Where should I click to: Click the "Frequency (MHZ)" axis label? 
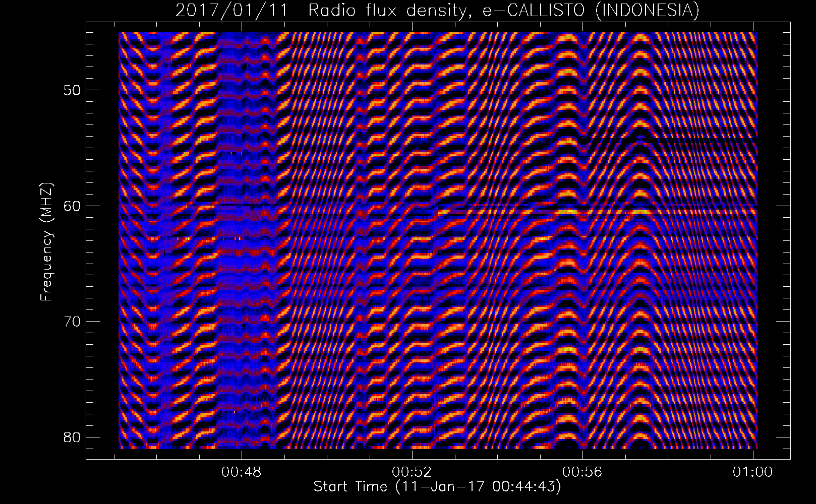[x=46, y=242]
